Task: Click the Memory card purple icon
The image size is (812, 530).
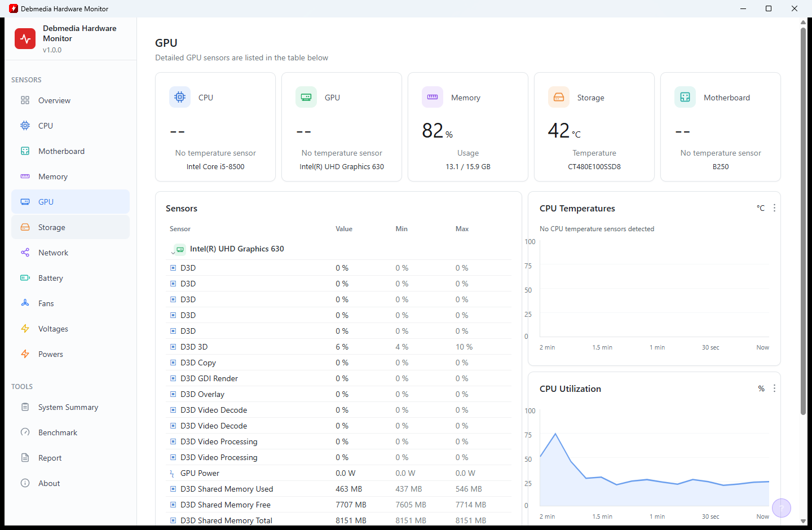Action: pos(433,97)
